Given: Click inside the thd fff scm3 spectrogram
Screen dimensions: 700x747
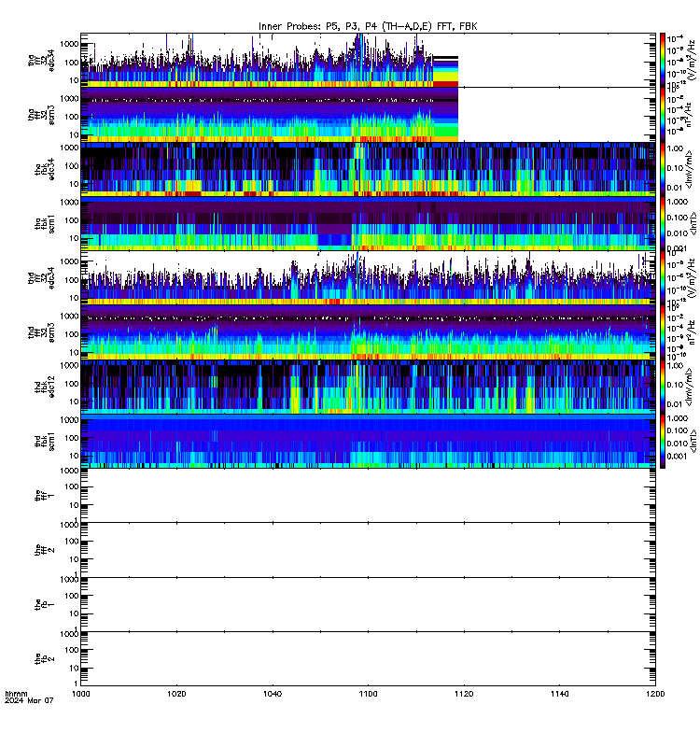Looking at the screenshot, I should [368, 332].
